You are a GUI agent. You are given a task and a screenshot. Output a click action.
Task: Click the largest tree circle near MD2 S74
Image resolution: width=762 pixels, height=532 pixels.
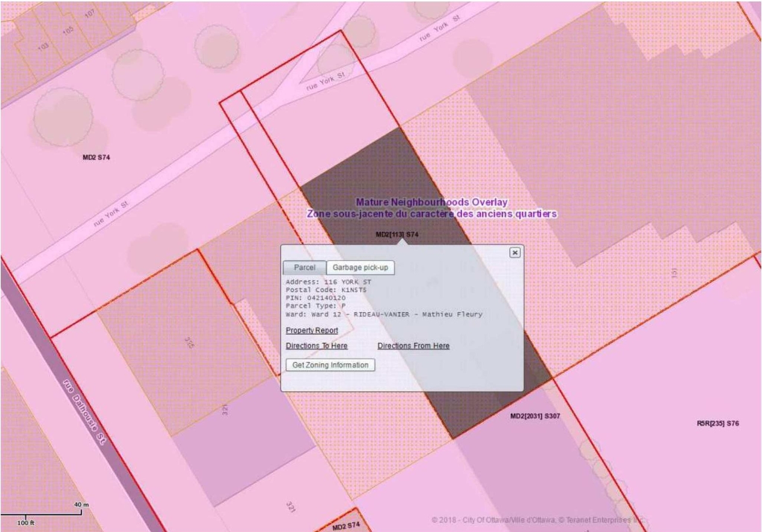click(63, 117)
